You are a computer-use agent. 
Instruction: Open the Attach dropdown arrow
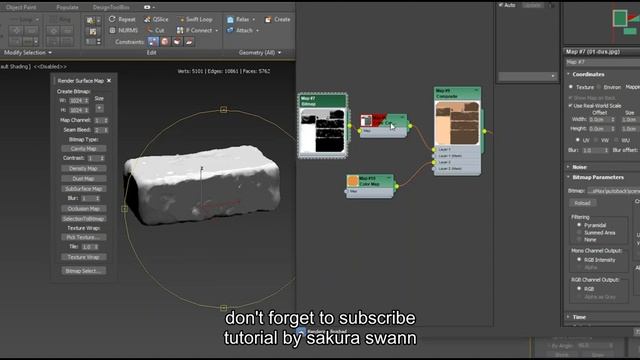258,31
